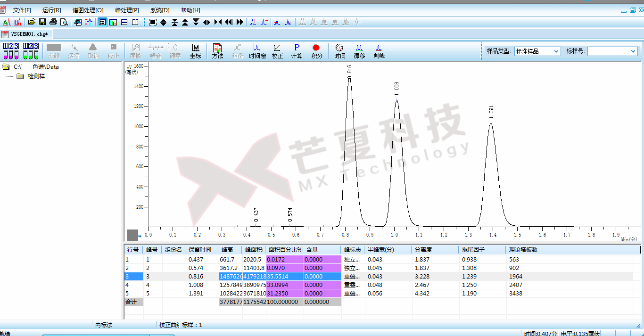Click the 理论塔板数 column header

569,250
